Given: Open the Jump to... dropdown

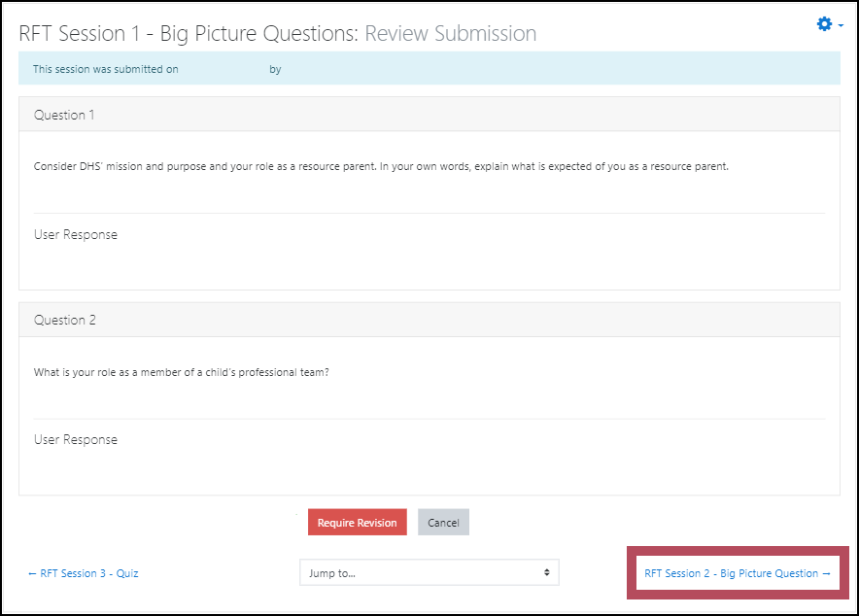Looking at the screenshot, I should [429, 572].
